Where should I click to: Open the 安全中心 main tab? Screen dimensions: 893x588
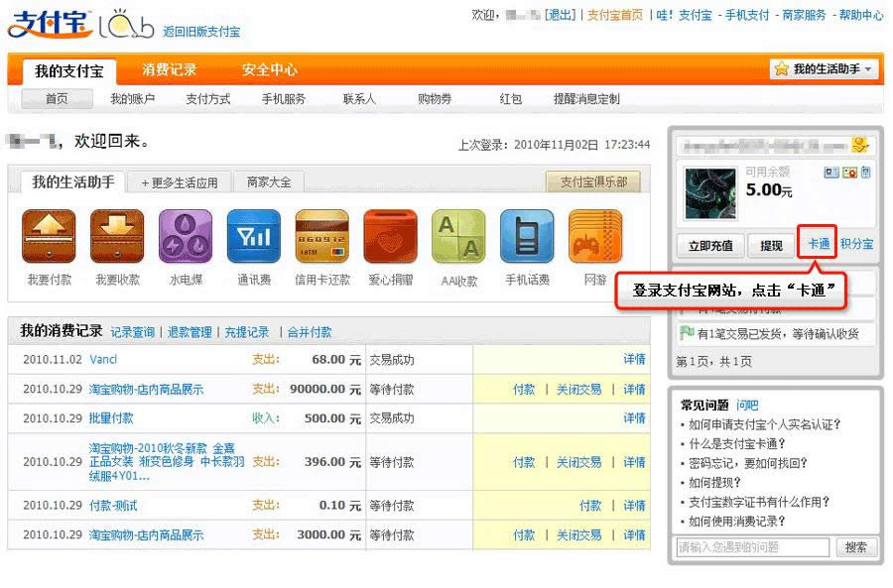(x=269, y=69)
